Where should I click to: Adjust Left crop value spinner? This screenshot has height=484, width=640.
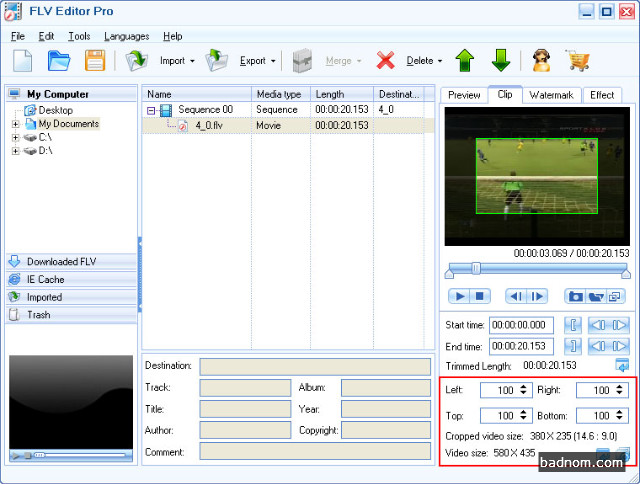pyautogui.click(x=524, y=390)
